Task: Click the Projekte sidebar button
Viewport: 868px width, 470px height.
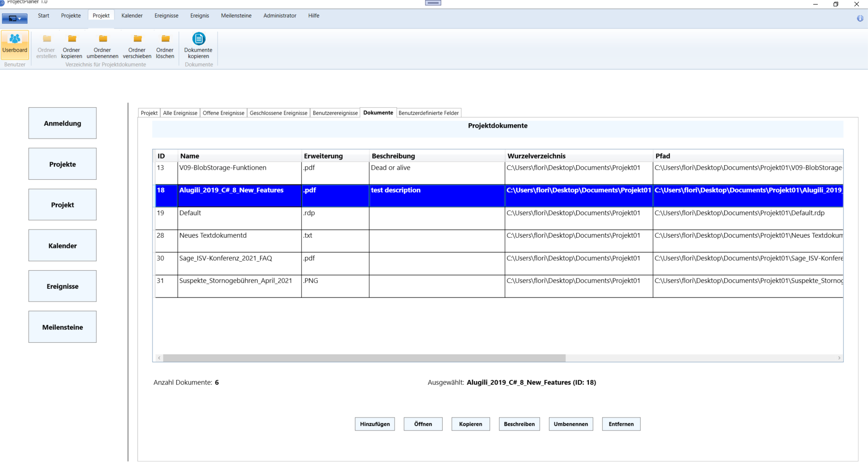Action: click(x=62, y=164)
